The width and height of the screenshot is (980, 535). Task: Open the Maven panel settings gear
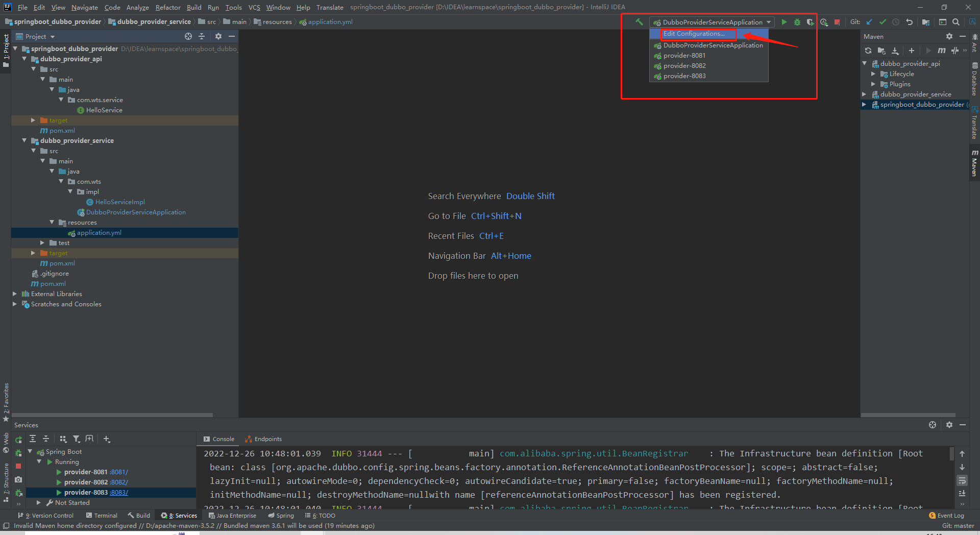tap(949, 36)
